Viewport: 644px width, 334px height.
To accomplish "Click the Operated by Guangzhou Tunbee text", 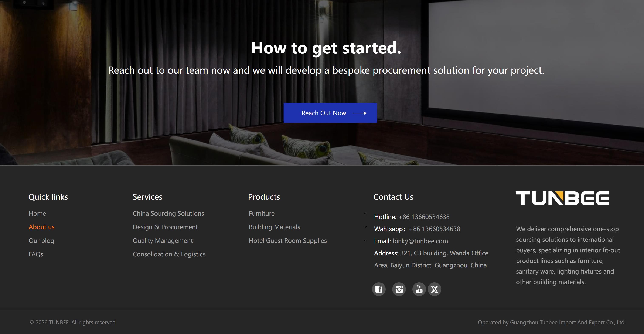I will tap(552, 322).
